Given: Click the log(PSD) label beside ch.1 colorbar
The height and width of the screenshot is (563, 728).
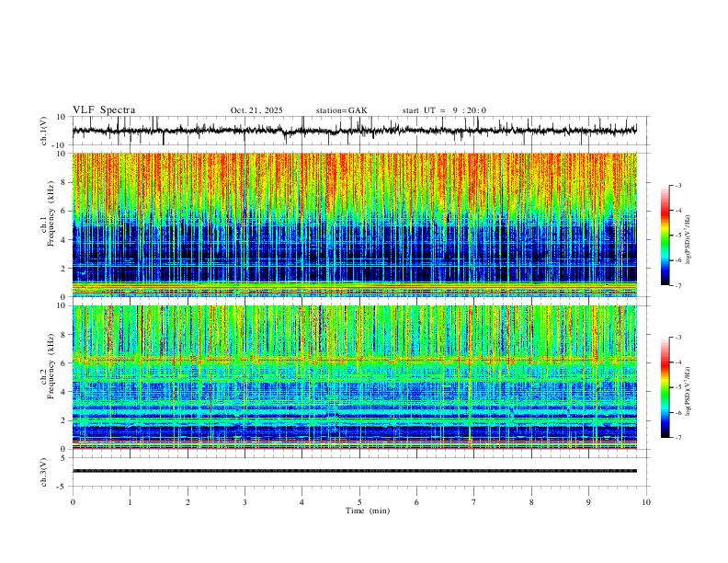Looking at the screenshot, I should click(688, 240).
